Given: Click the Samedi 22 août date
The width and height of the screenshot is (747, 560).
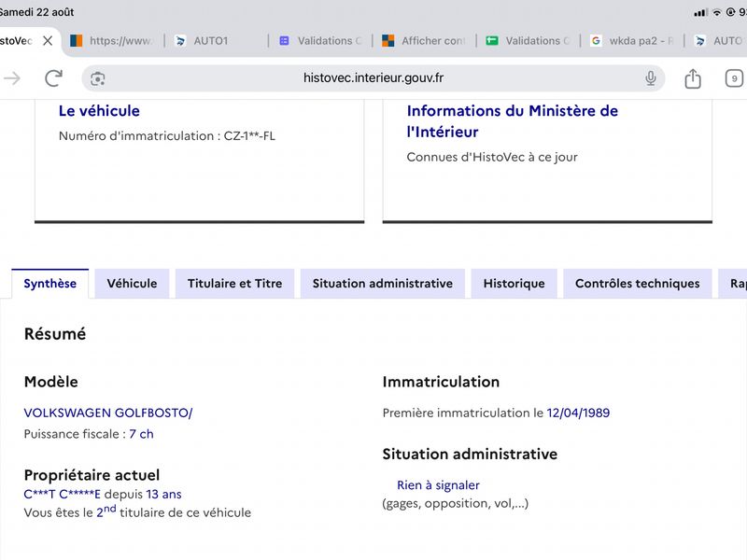Looking at the screenshot, I should [36, 12].
